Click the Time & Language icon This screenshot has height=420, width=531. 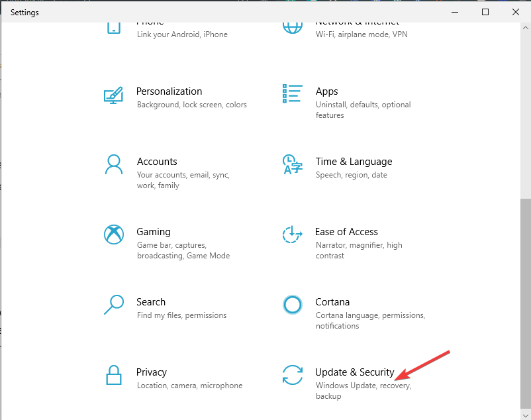coord(292,164)
